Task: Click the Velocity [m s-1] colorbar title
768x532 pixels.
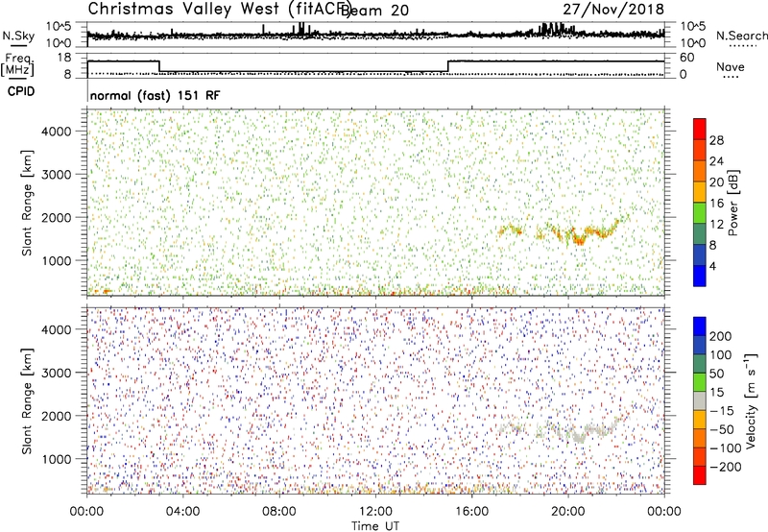Action: 751,400
